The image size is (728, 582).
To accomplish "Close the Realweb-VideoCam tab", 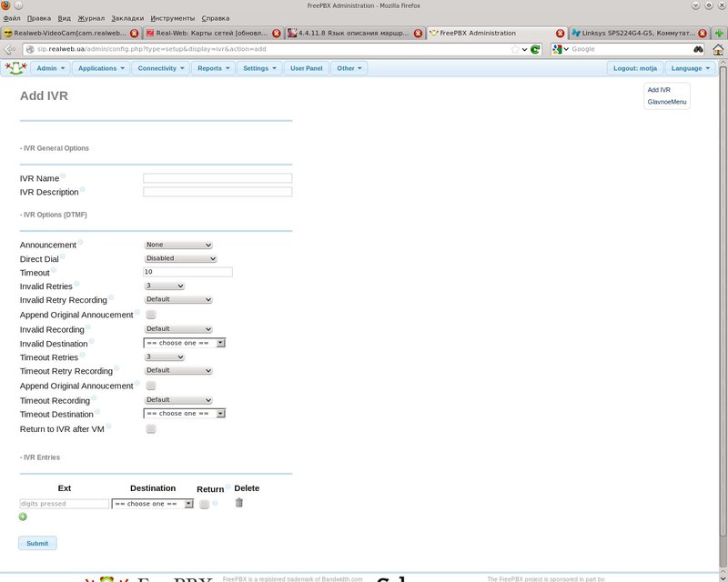I will (134, 34).
